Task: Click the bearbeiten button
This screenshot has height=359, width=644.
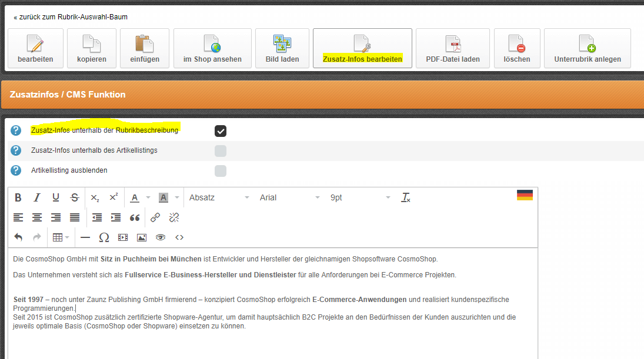Action: coord(36,48)
